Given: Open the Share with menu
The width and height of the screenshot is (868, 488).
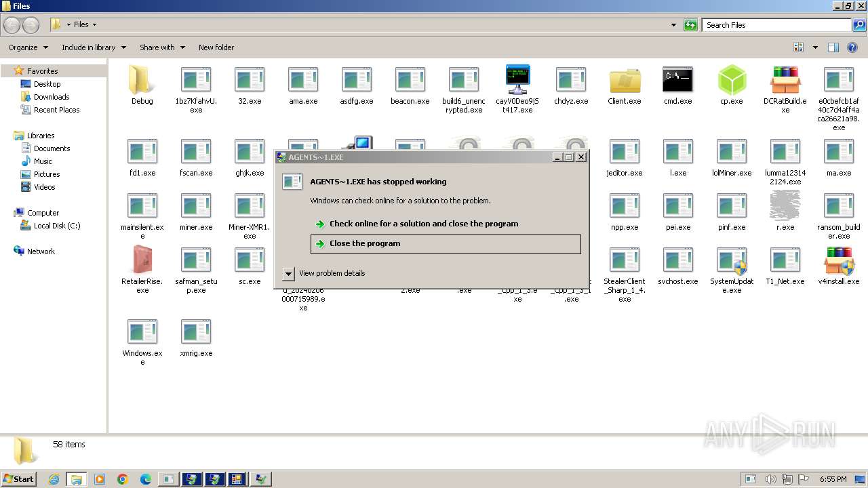Looking at the screenshot, I should tap(161, 47).
